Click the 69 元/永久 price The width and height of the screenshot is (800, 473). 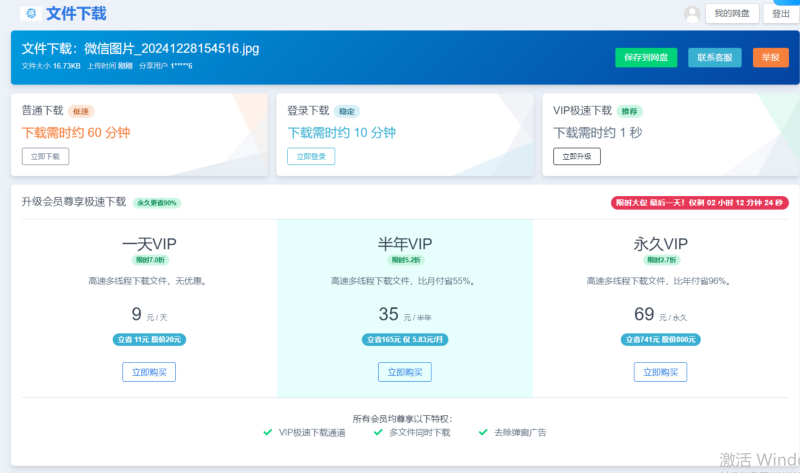[x=660, y=314]
